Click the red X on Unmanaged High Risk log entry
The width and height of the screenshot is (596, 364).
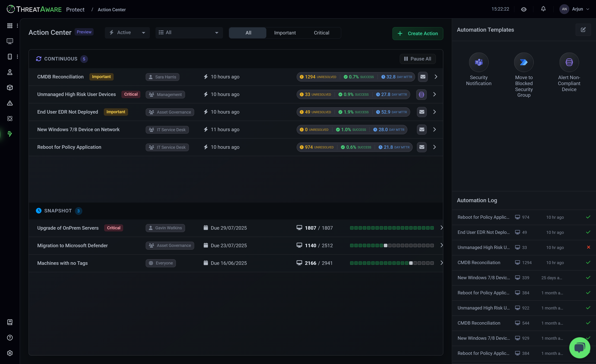[588, 247]
